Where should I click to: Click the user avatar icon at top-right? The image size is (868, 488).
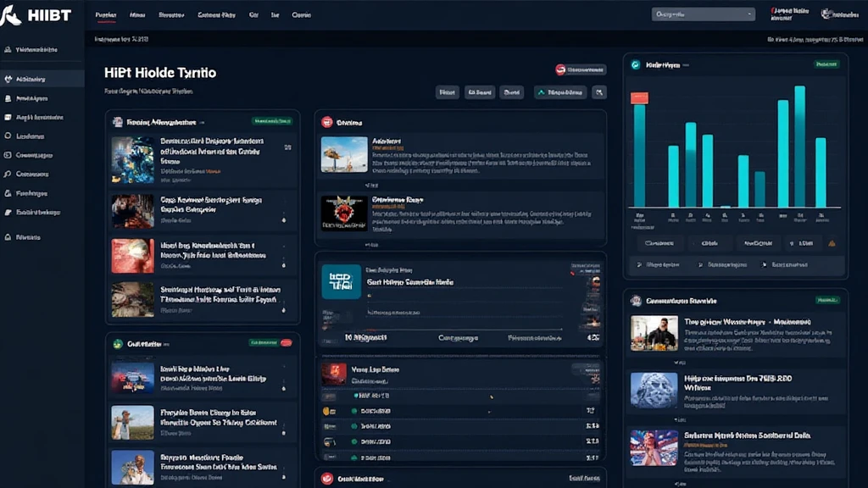(x=827, y=14)
